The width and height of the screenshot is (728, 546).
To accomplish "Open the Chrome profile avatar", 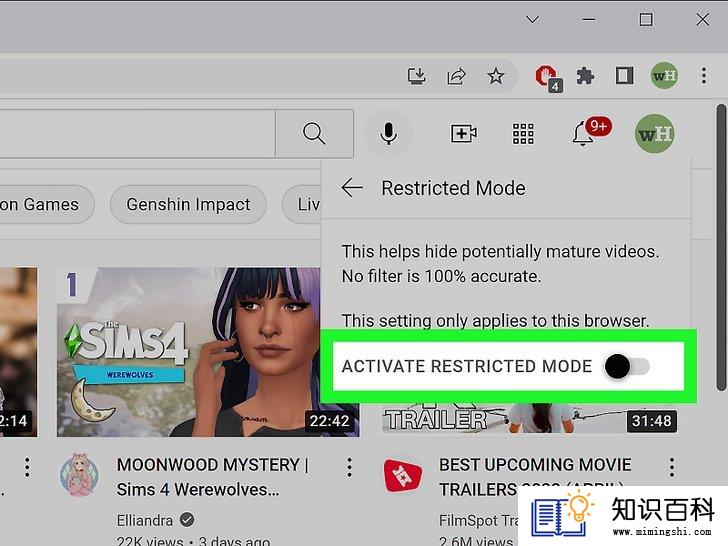I will click(x=664, y=75).
